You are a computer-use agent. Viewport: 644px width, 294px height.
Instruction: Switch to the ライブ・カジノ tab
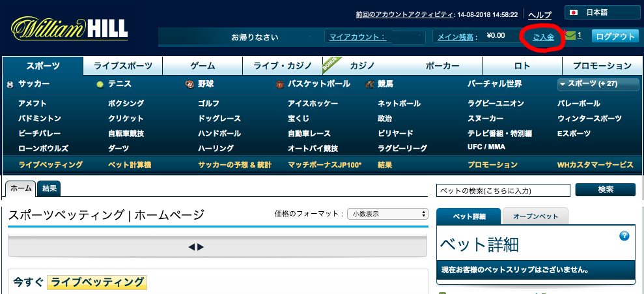[283, 66]
